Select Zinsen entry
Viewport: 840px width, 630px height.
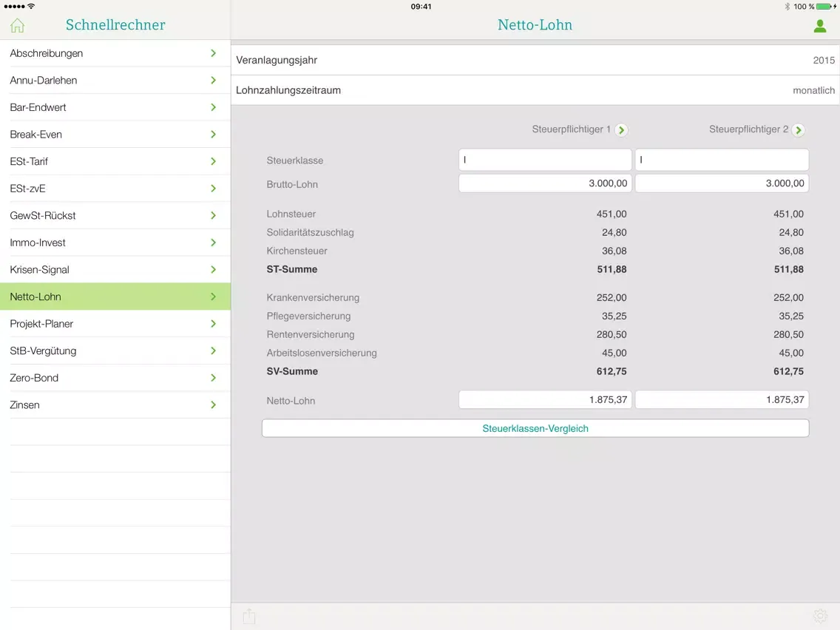coord(115,405)
